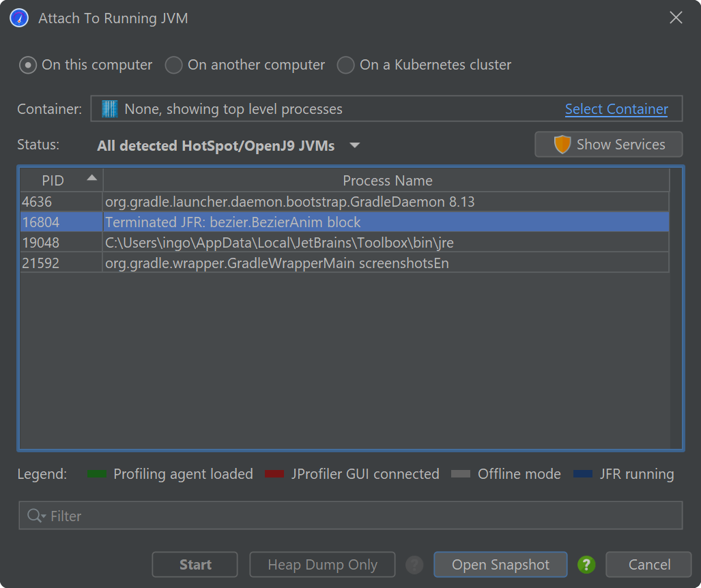The width and height of the screenshot is (701, 588).
Task: Click PID cell 4636
Action: coord(61,202)
